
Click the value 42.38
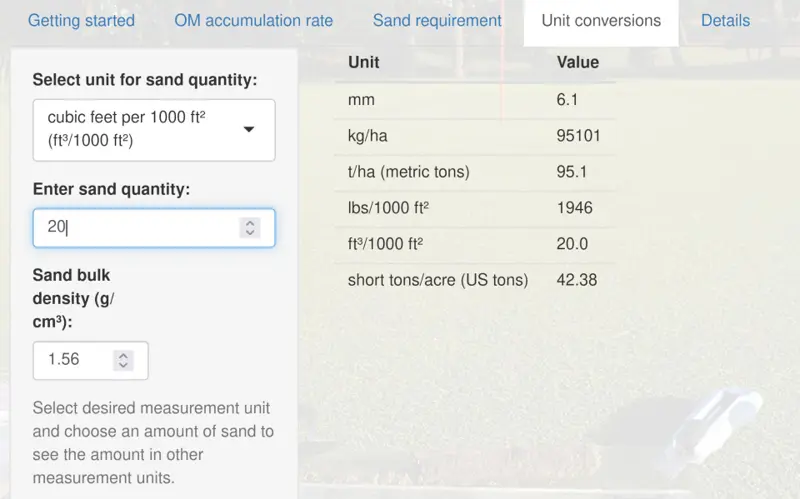pyautogui.click(x=577, y=280)
